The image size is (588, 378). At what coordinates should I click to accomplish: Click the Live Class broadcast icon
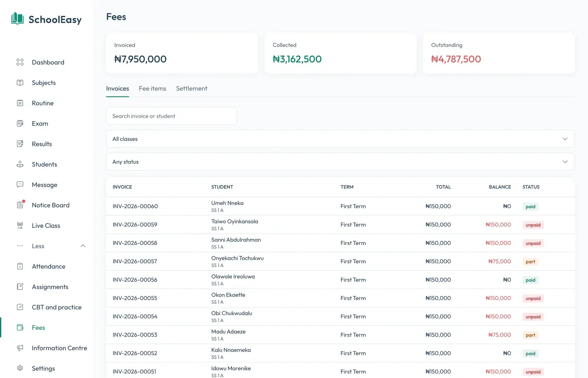(20, 225)
